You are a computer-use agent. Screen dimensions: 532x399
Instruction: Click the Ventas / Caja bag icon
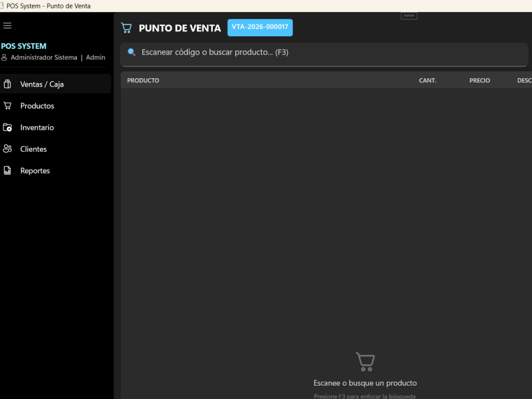tap(7, 84)
